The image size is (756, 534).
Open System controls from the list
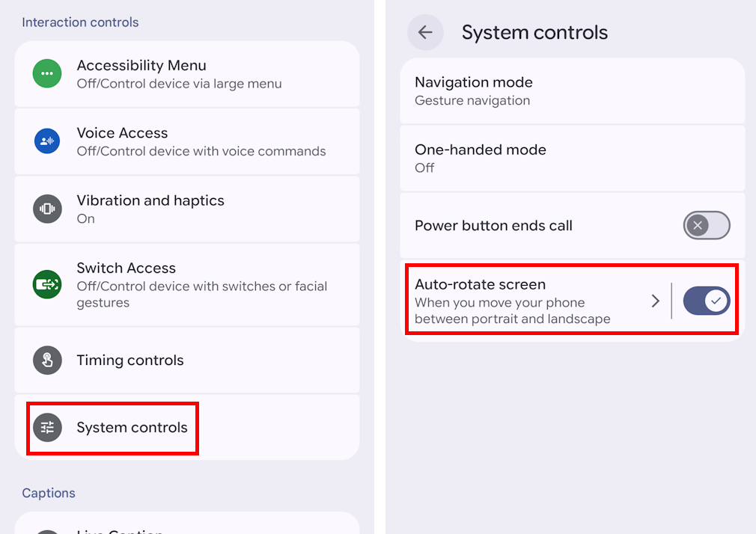[187, 427]
